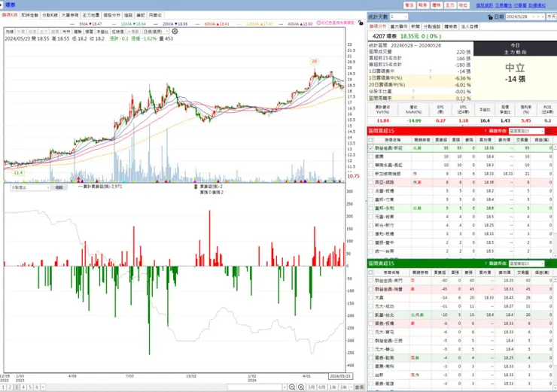Uncheck the 群益金鼎-新莊 row checkbox

(x=371, y=147)
